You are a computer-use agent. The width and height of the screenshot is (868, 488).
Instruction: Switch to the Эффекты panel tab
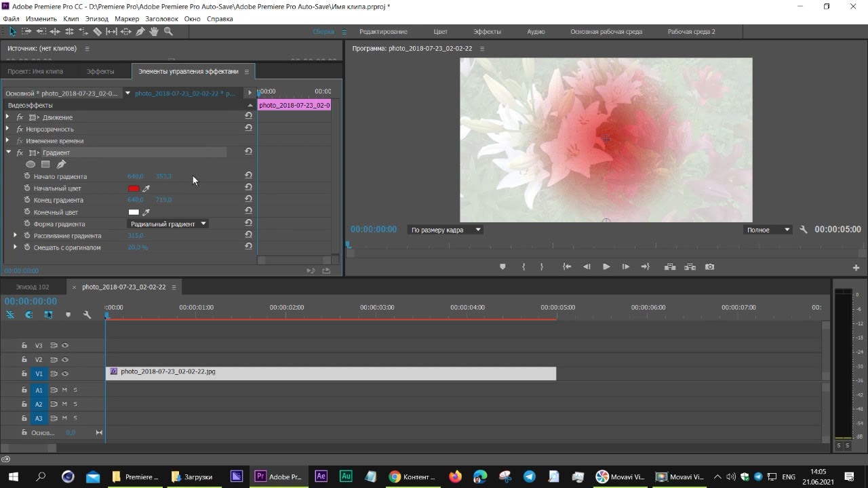point(100,71)
